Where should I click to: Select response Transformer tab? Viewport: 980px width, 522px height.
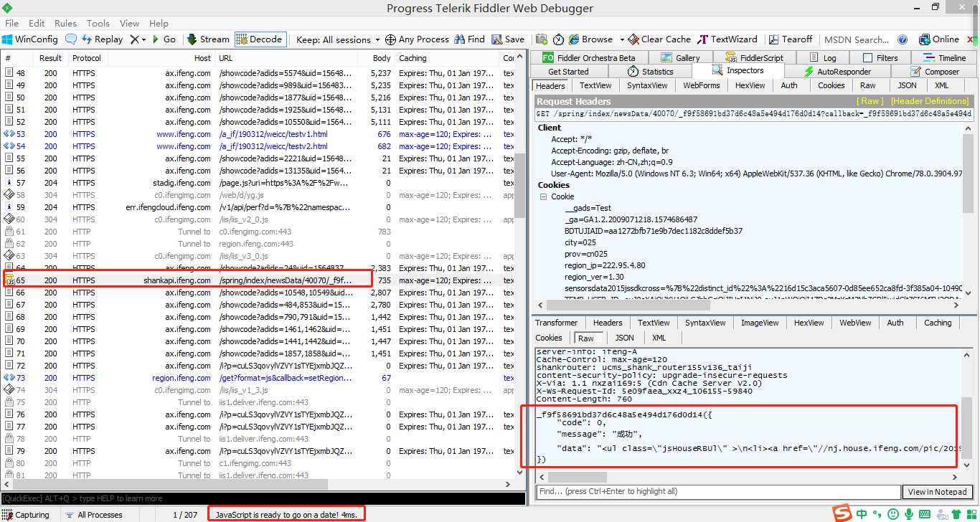(x=556, y=323)
